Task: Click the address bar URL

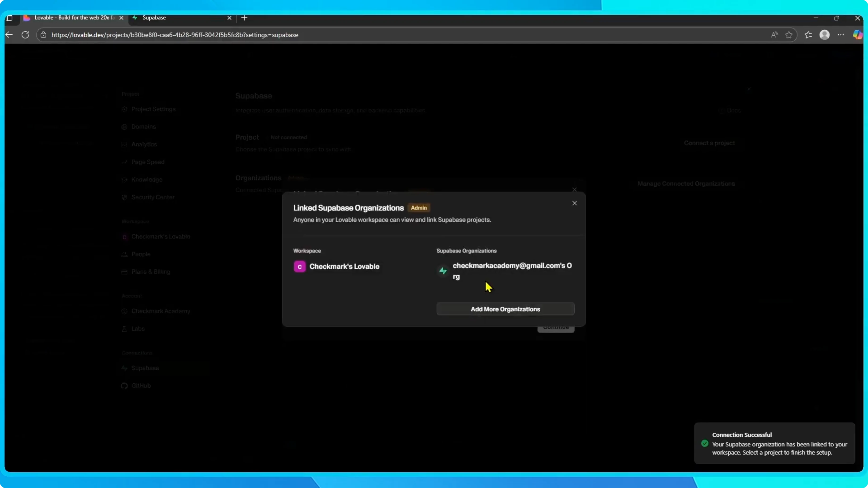Action: (175, 35)
